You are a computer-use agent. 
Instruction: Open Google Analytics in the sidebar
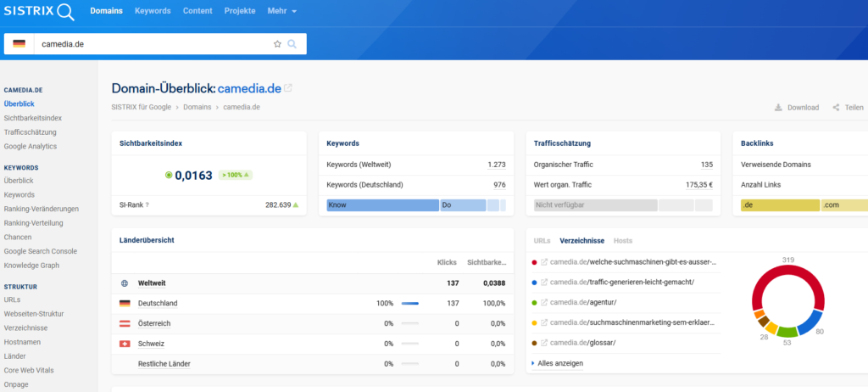coord(30,147)
